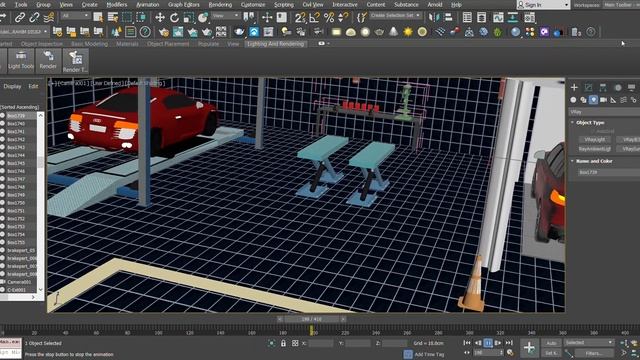Switch to the Object Placement ribbon tab
Image resolution: width=640 pixels, height=360 pixels.
[x=168, y=44]
